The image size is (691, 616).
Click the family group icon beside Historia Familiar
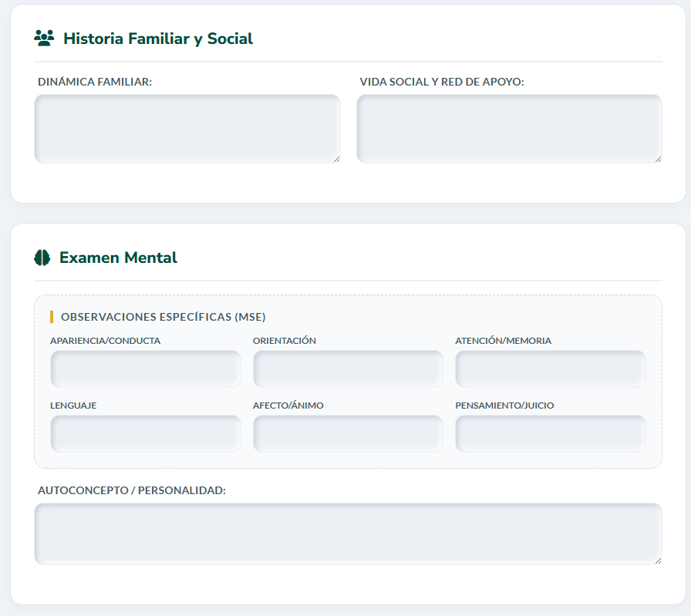pos(44,39)
